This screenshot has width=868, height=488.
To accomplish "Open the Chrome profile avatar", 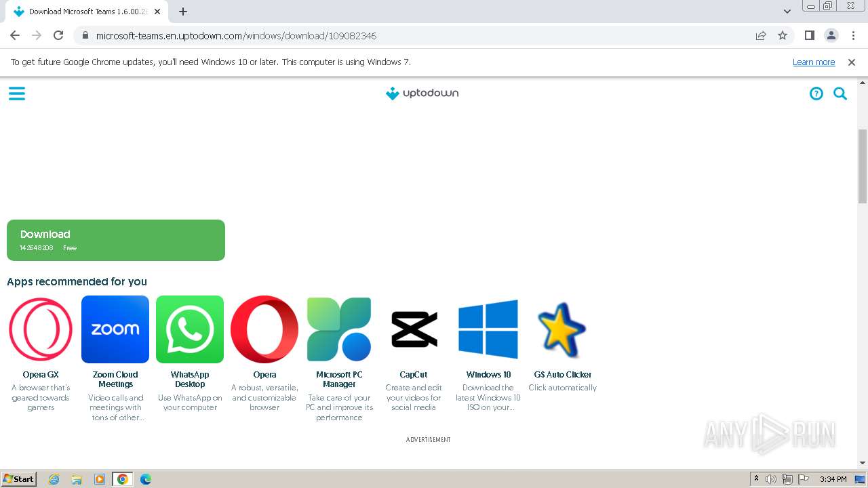I will 831,35.
